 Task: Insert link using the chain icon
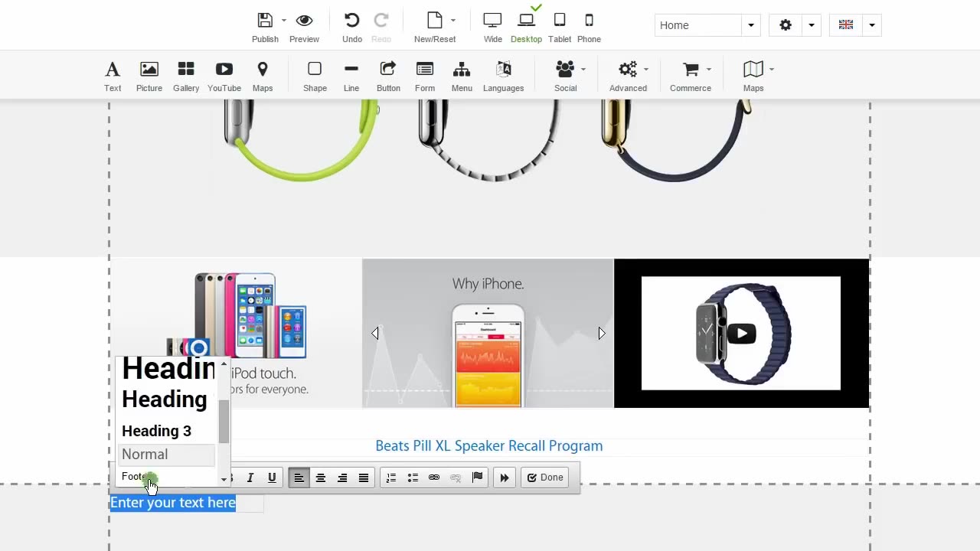pyautogui.click(x=434, y=478)
